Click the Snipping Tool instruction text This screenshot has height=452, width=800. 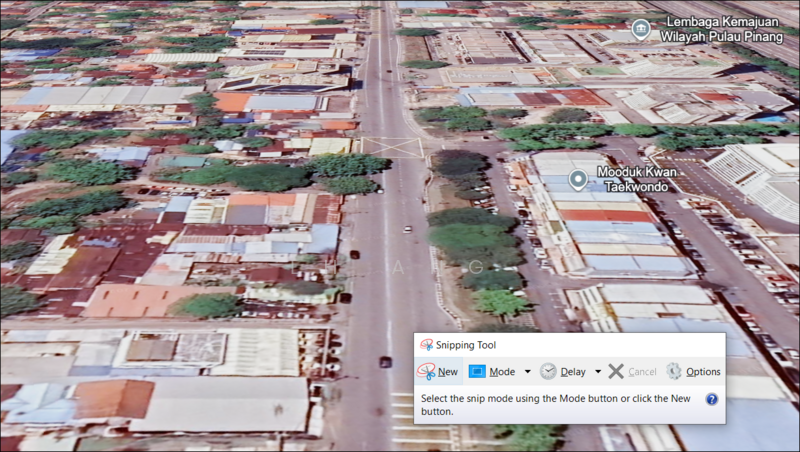[555, 405]
